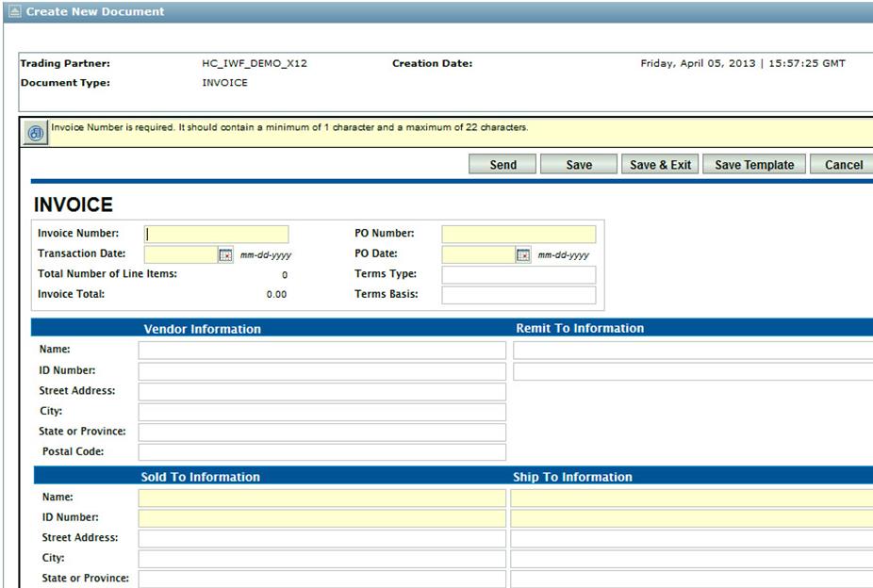Click the Transaction Date input field
The height and width of the screenshot is (588, 873).
(x=180, y=255)
